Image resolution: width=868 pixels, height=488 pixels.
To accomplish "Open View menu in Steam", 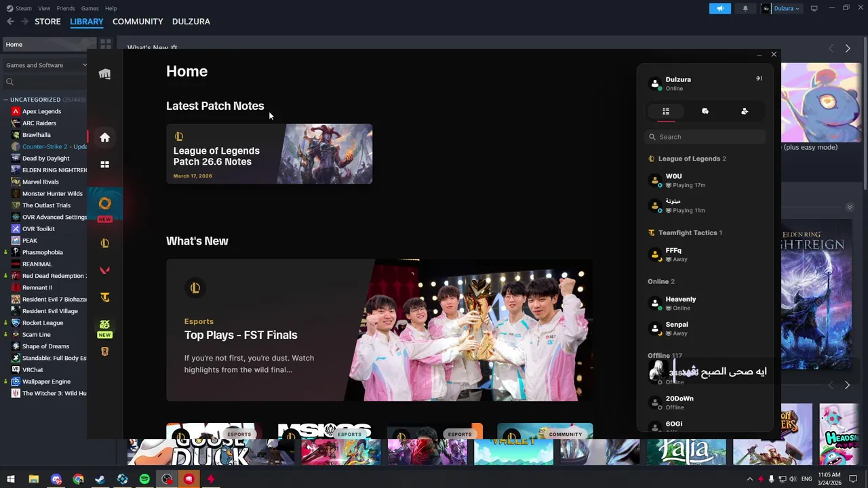I will point(44,8).
